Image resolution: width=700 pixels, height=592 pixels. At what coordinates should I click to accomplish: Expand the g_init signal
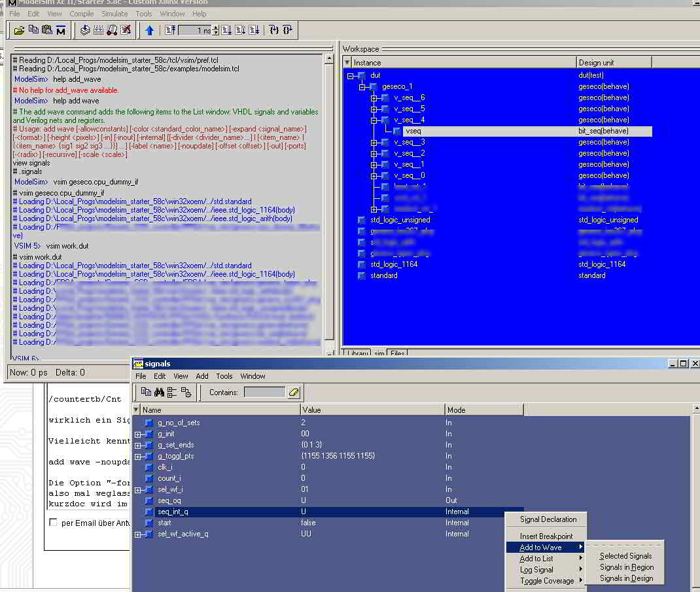[x=137, y=434]
